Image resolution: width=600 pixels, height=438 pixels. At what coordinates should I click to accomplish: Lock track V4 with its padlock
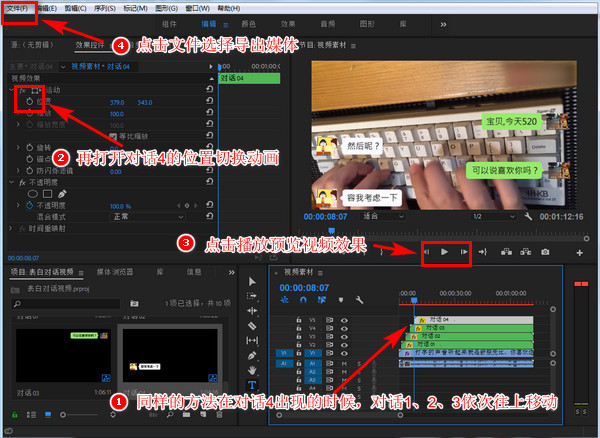pyautogui.click(x=298, y=328)
